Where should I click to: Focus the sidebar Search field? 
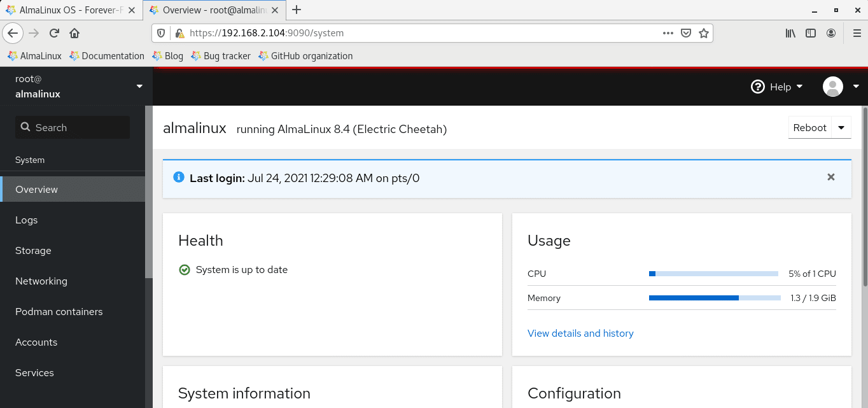pos(73,127)
